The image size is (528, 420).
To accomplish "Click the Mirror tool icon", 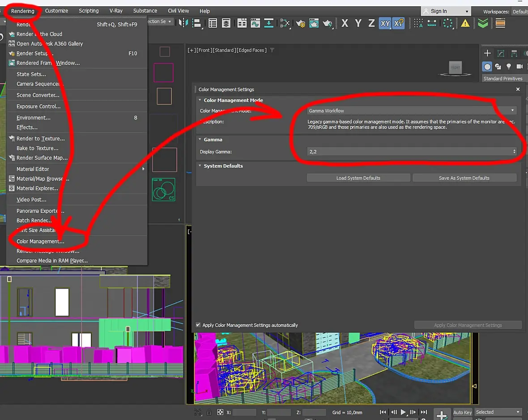I will 183,23.
